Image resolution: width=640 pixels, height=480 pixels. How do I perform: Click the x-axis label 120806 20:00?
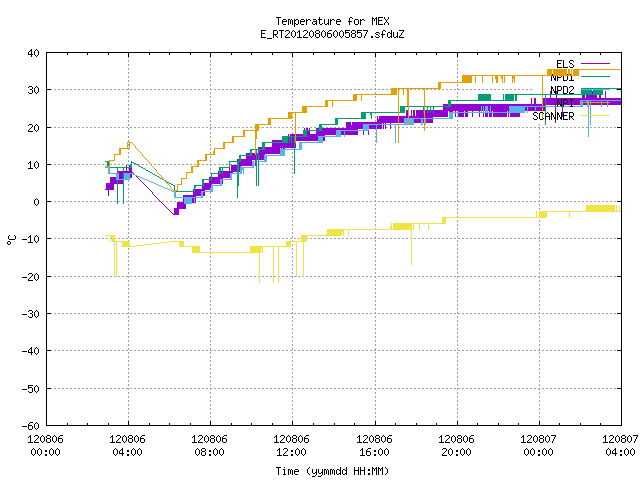pyautogui.click(x=456, y=446)
